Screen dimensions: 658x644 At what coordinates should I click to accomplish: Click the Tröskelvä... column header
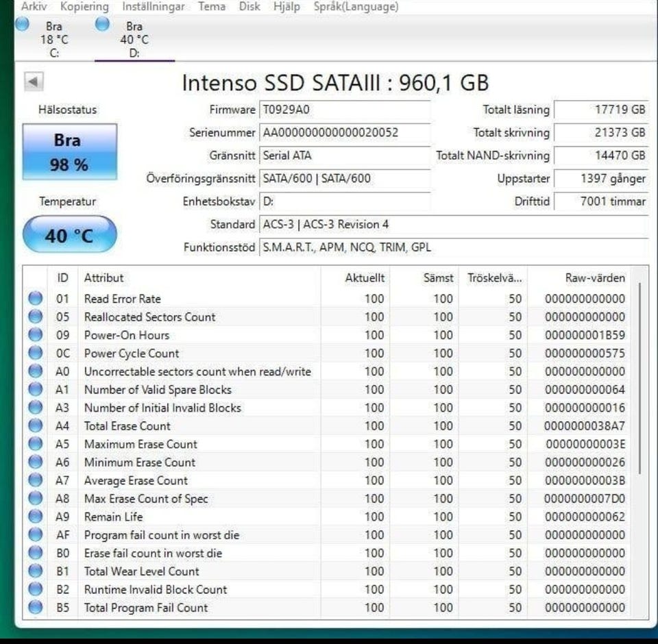click(x=493, y=277)
